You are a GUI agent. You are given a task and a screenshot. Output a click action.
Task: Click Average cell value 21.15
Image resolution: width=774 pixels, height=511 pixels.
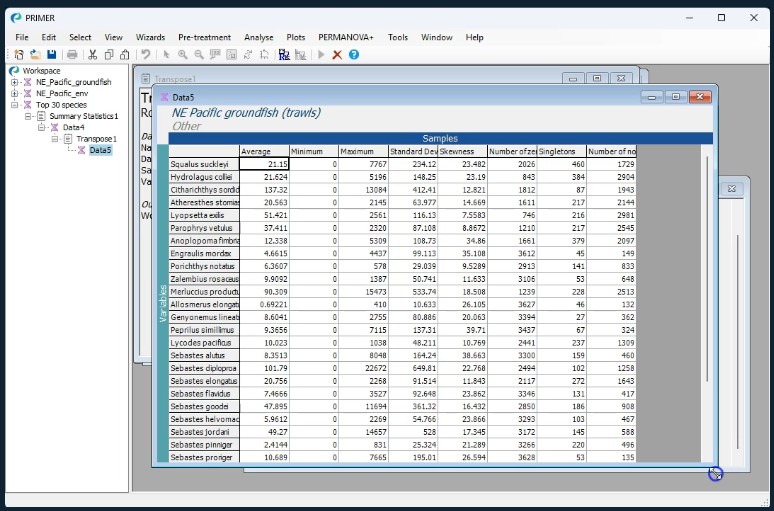point(265,164)
